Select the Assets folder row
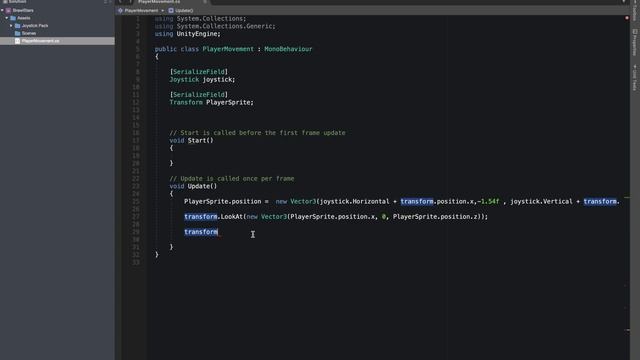Image resolution: width=640 pixels, height=360 pixels. coord(57,18)
